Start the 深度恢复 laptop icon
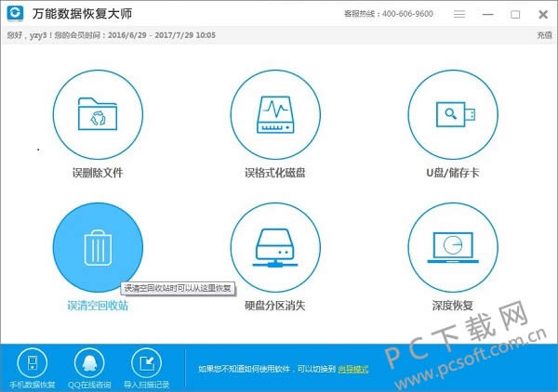 (x=453, y=247)
